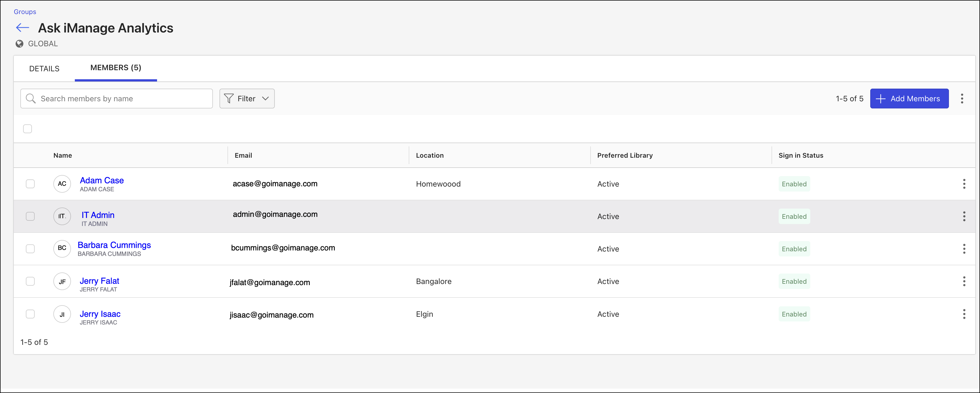Open row actions menu for Adam Case
This screenshot has height=393, width=980.
(x=964, y=184)
